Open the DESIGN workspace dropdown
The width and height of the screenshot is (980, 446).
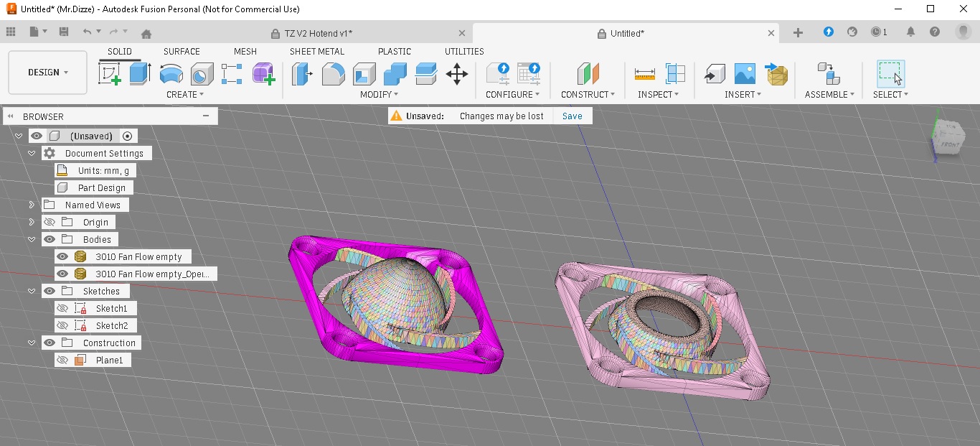click(48, 73)
